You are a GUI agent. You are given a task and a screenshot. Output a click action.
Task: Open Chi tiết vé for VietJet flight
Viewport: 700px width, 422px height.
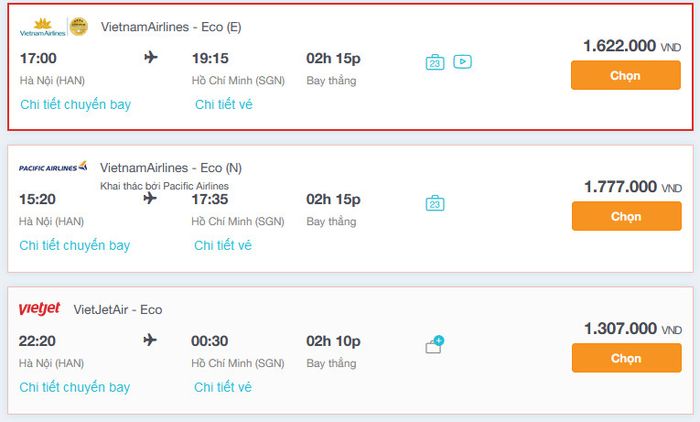pyautogui.click(x=223, y=387)
